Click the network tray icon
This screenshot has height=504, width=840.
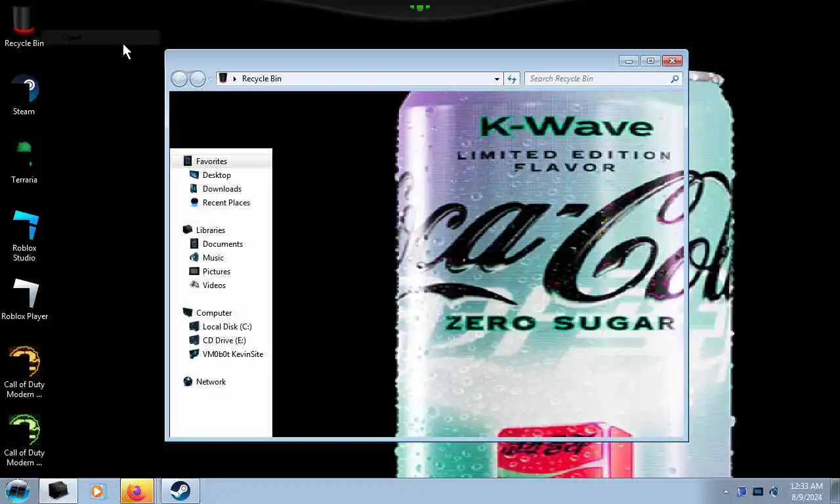758,492
